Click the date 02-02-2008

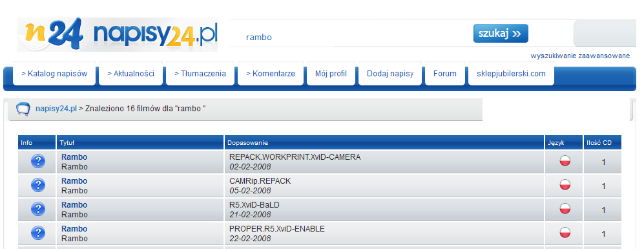[x=250, y=167]
